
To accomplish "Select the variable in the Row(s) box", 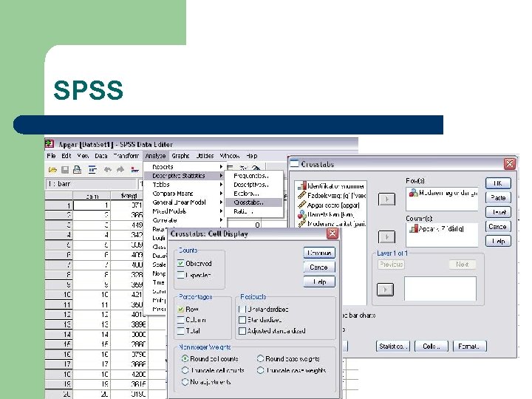I will (x=444, y=193).
